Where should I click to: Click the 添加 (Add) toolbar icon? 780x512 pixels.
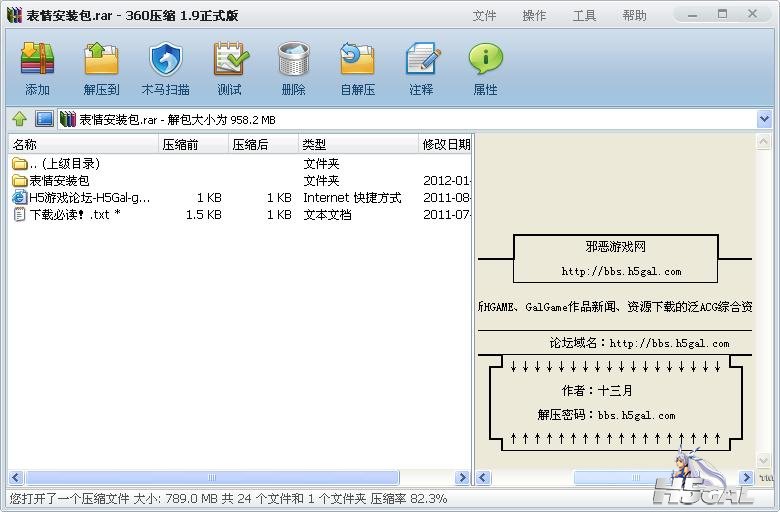click(37, 62)
